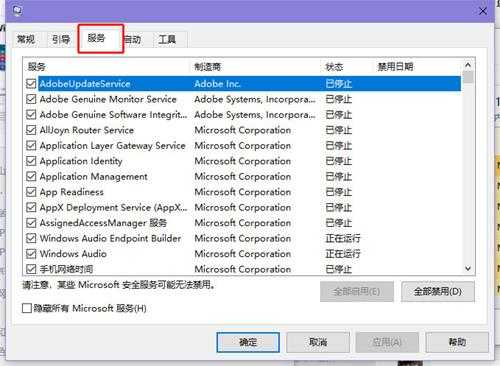
Task: Close the System Configuration dialog
Action: coord(483,11)
